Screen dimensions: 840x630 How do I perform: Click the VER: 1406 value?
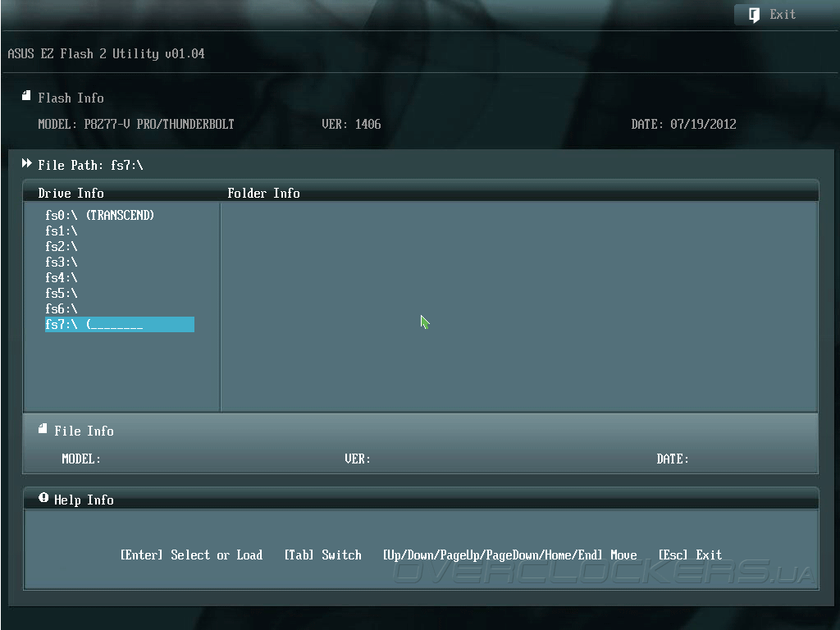pyautogui.click(x=351, y=125)
